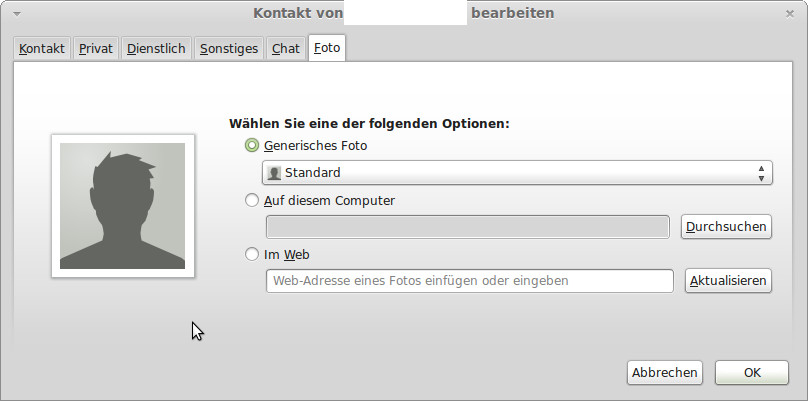The width and height of the screenshot is (808, 401).
Task: Open the Privat tab
Action: 96,49
